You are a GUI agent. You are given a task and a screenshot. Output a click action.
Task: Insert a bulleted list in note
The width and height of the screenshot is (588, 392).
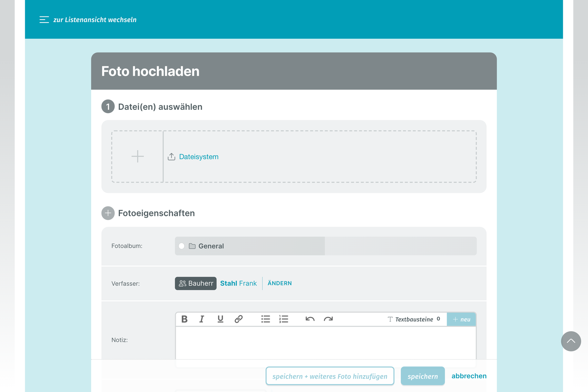pos(266,319)
